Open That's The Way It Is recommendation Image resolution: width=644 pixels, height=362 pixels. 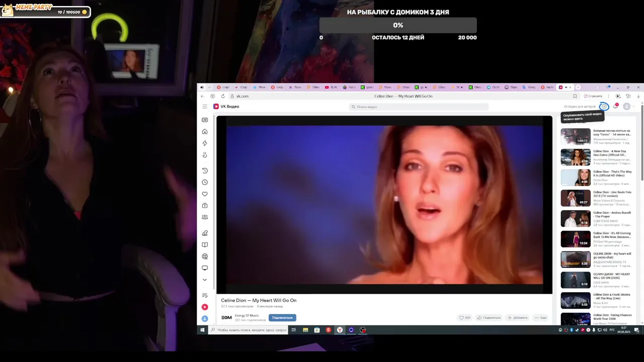point(596,177)
